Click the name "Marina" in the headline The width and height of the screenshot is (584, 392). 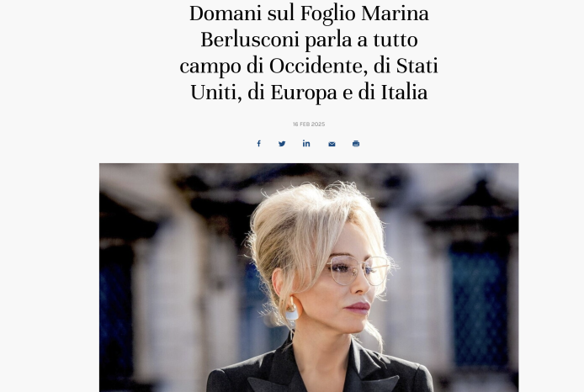396,14
